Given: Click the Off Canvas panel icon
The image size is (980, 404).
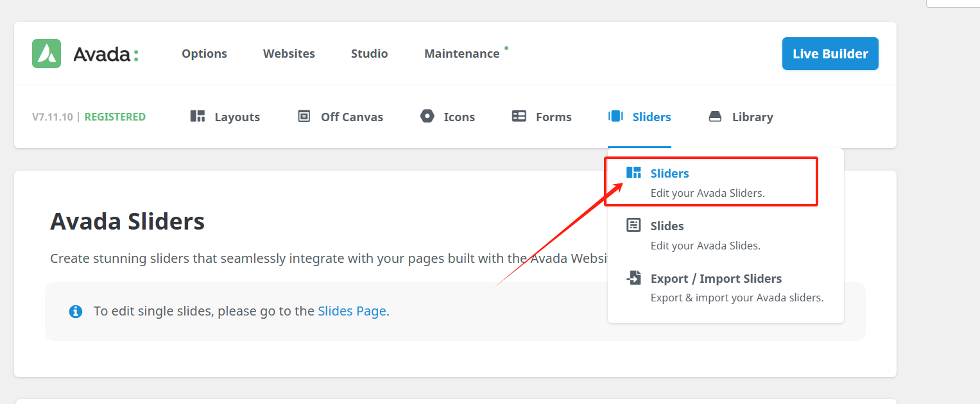Looking at the screenshot, I should (304, 117).
